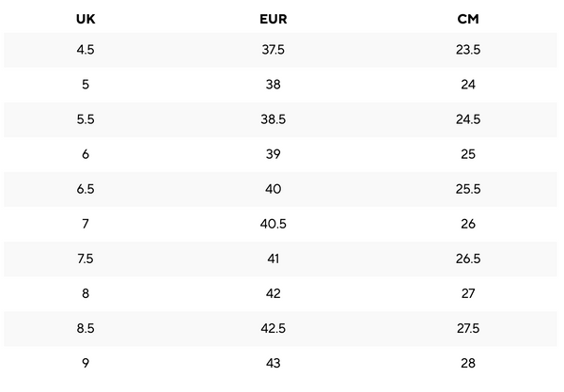Viewport: 564px width, 392px height.
Task: Select the EUR 39 cell
Action: tap(274, 154)
